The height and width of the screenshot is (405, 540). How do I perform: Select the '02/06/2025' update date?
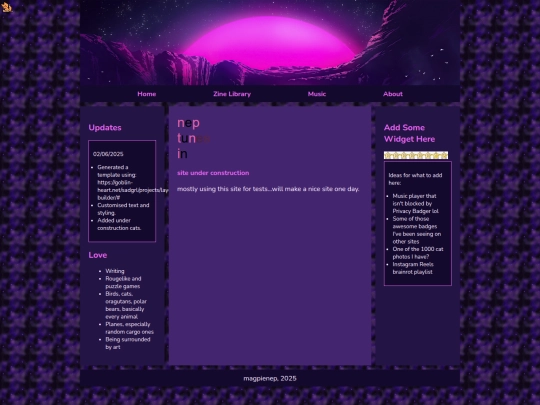point(108,154)
